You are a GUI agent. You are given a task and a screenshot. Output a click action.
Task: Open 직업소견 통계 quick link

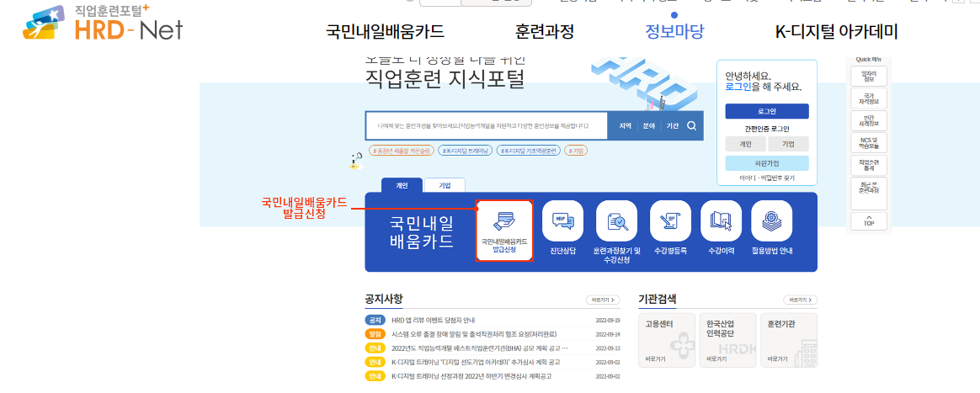(869, 165)
